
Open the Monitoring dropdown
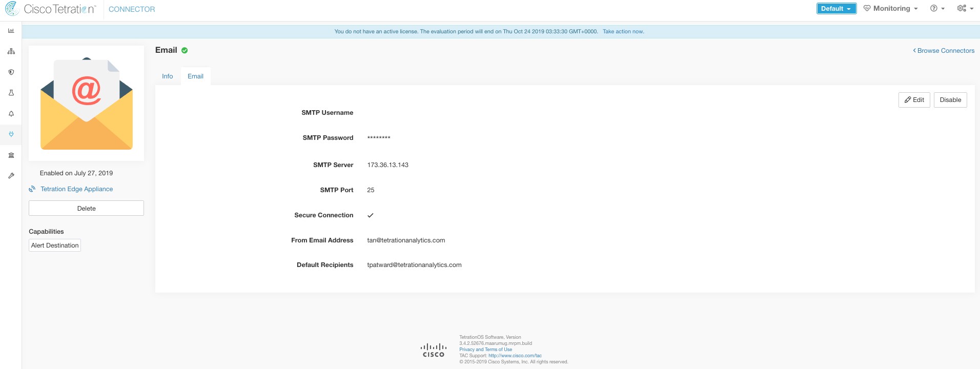(x=890, y=9)
